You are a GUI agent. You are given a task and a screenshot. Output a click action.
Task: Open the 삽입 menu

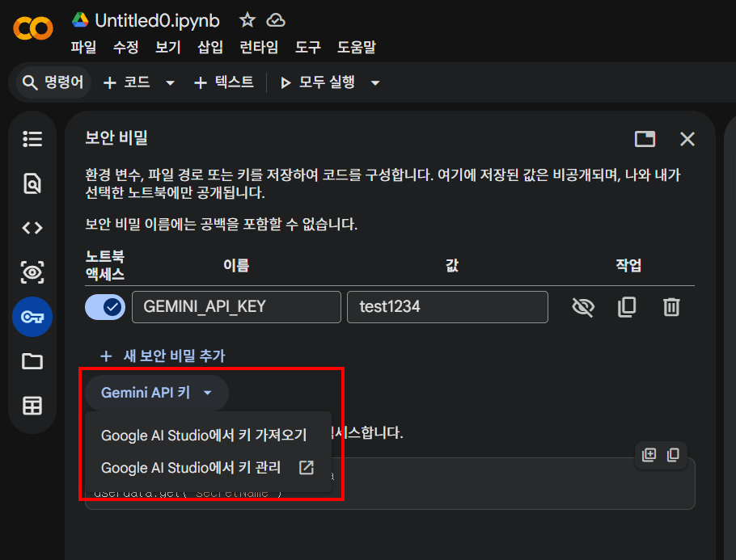pos(210,47)
